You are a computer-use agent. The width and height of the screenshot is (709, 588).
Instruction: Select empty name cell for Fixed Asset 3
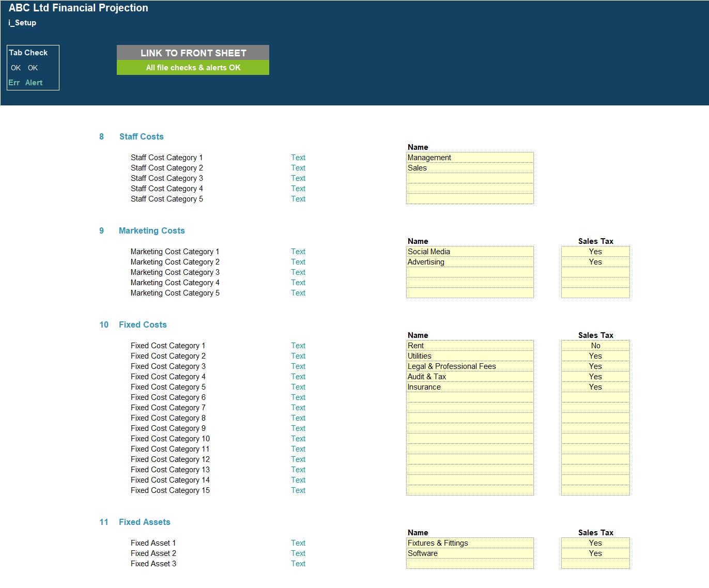470,564
